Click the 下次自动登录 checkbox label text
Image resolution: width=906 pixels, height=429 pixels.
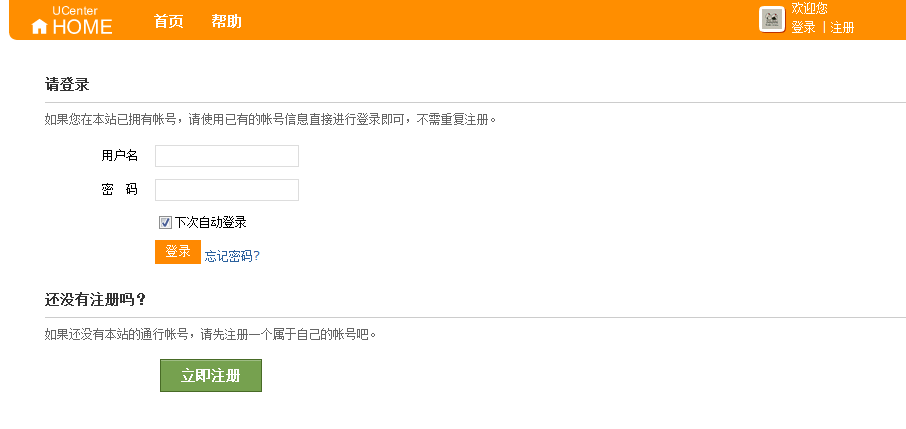tap(211, 223)
